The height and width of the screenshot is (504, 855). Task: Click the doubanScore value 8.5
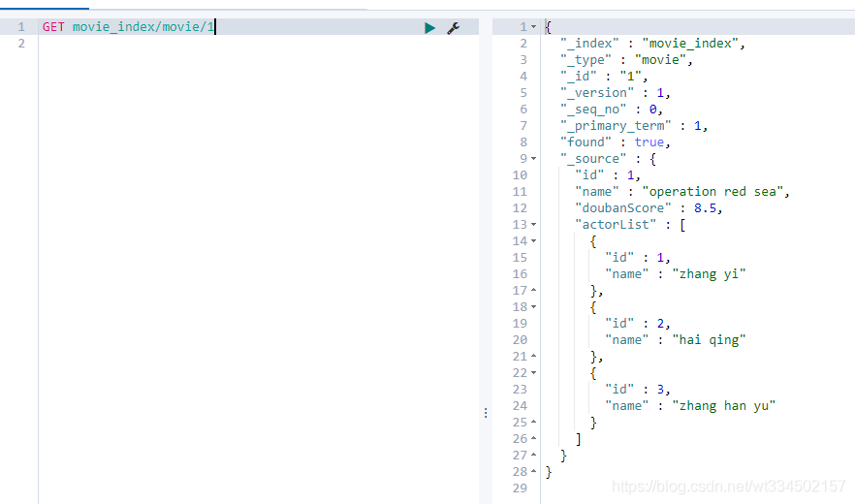point(705,208)
